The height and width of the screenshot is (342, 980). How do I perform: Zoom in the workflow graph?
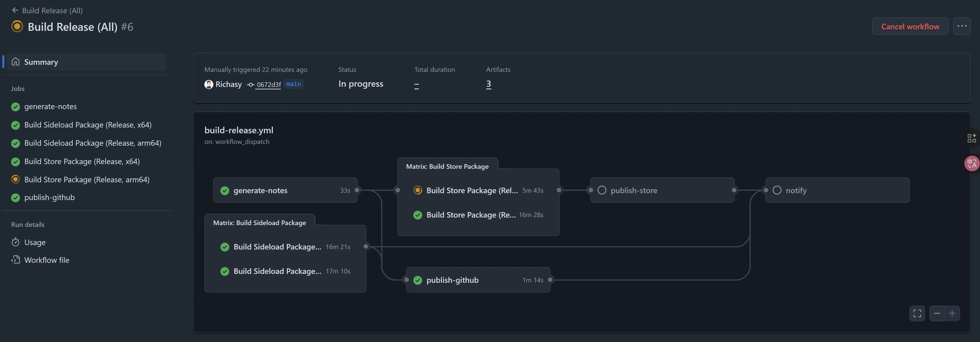point(952,313)
